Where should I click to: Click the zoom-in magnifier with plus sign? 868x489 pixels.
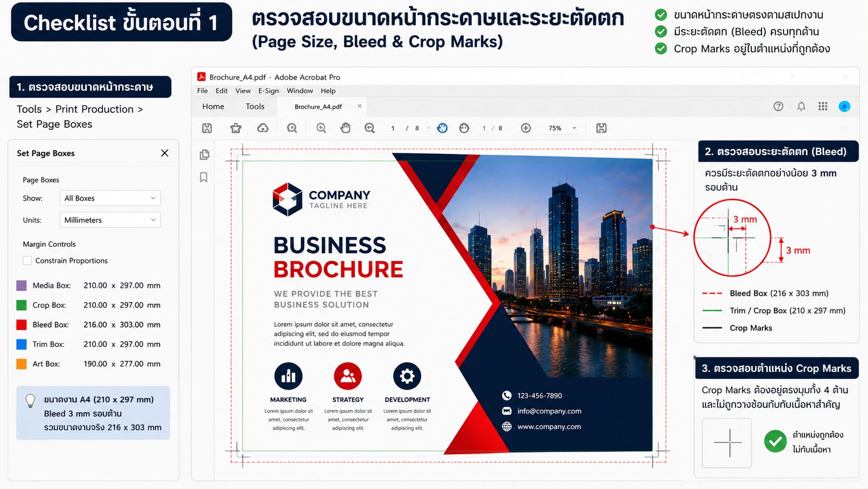click(x=321, y=128)
